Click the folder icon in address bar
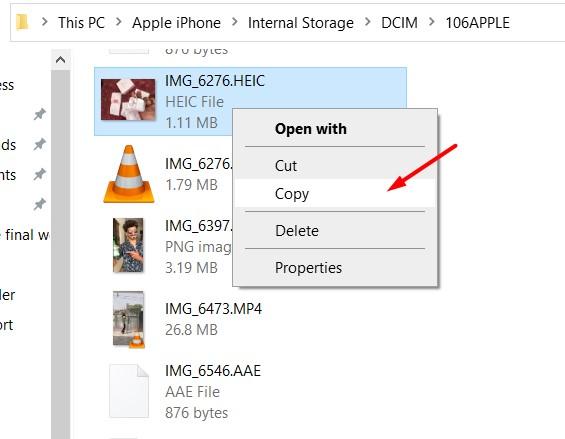The width and height of the screenshot is (565, 439). pyautogui.click(x=22, y=22)
